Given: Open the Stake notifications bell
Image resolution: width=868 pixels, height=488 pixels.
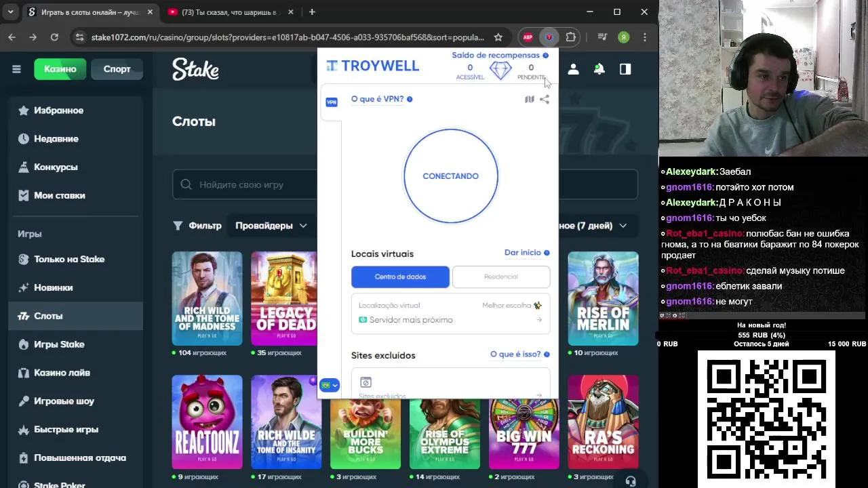Looking at the screenshot, I should pos(599,69).
